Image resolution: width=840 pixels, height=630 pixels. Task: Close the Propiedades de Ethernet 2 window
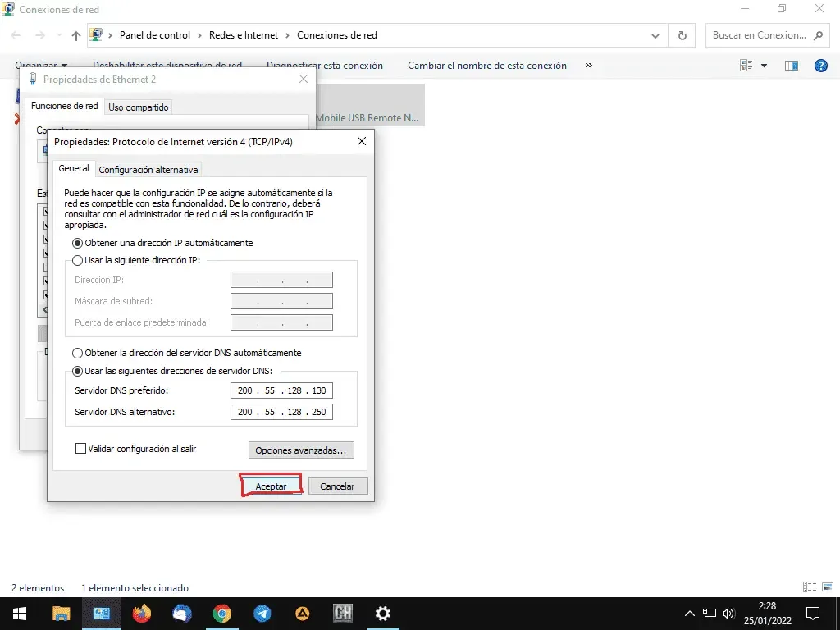pyautogui.click(x=304, y=79)
